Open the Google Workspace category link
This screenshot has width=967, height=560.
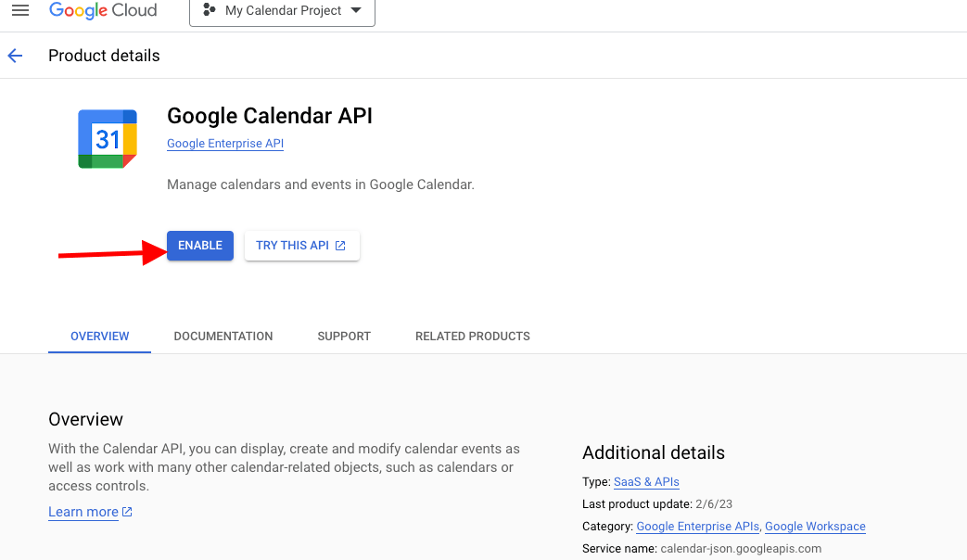point(814,526)
